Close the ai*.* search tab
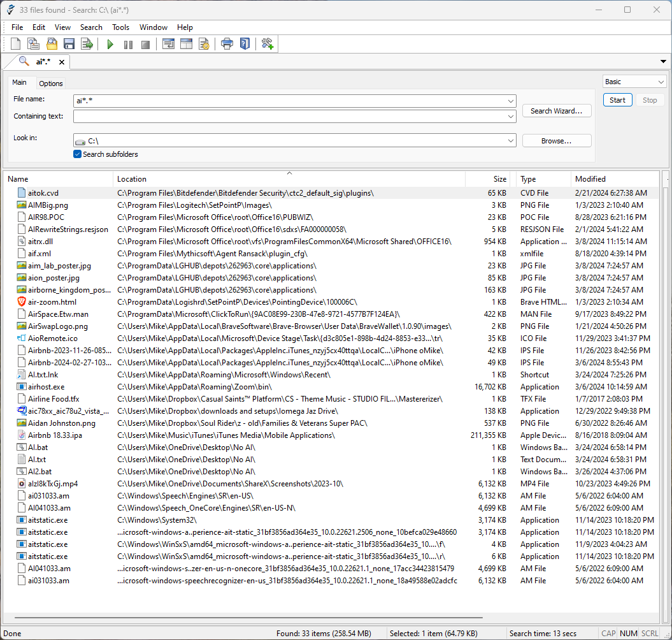Viewport: 672px width, 640px height. pos(62,62)
